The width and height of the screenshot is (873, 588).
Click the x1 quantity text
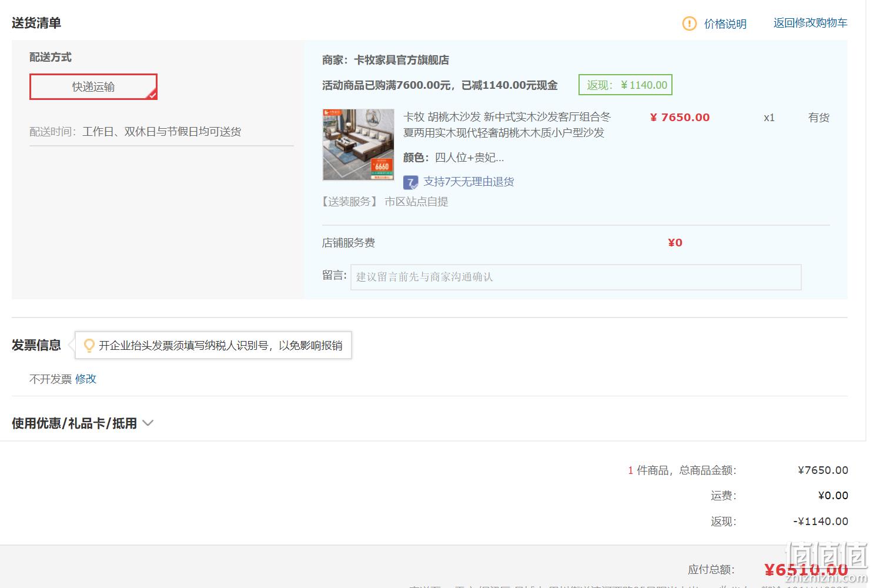tap(769, 118)
